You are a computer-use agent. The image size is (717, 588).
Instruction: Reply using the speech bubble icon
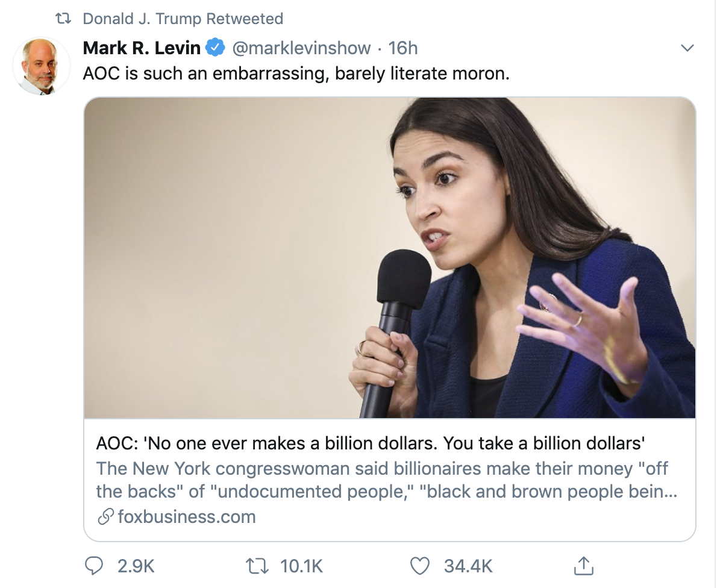pos(95,566)
